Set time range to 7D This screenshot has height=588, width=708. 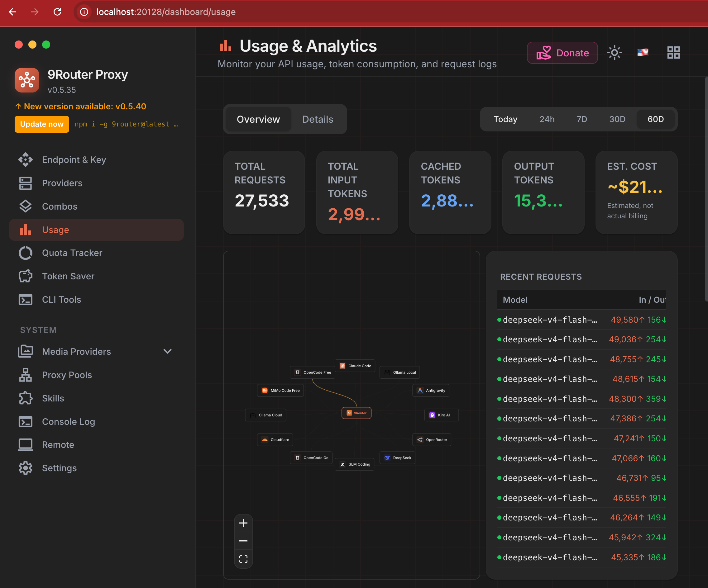pos(581,119)
